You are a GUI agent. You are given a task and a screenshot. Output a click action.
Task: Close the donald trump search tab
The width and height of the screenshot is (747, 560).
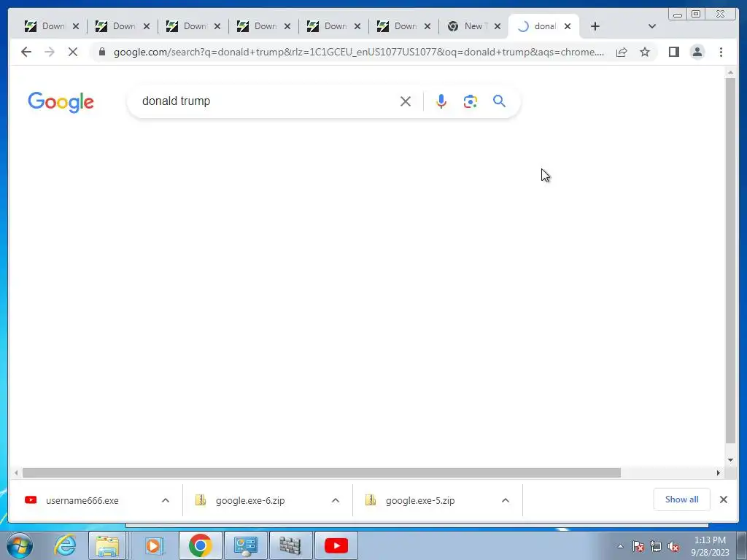(x=568, y=26)
